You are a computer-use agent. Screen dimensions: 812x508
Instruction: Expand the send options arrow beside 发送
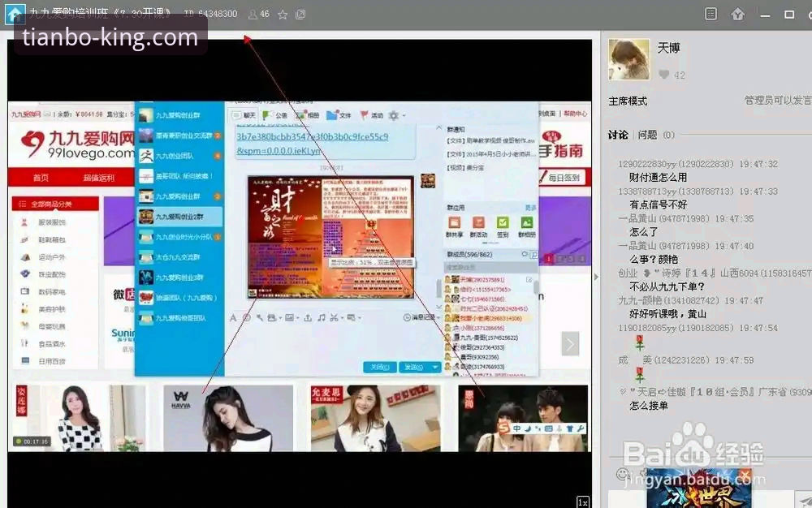(435, 367)
